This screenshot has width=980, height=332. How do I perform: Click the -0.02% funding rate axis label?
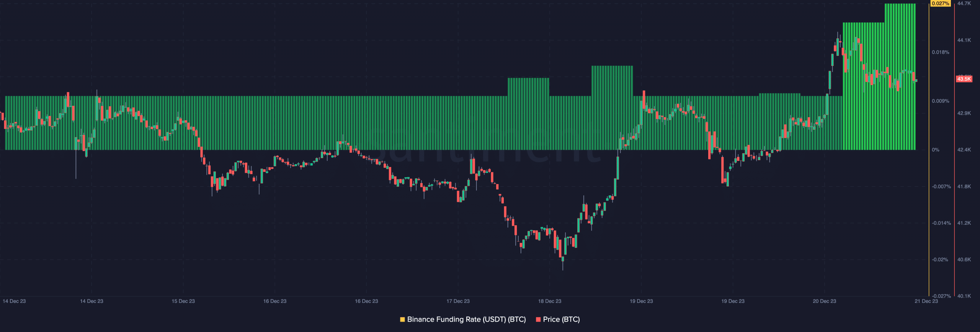[x=940, y=260]
